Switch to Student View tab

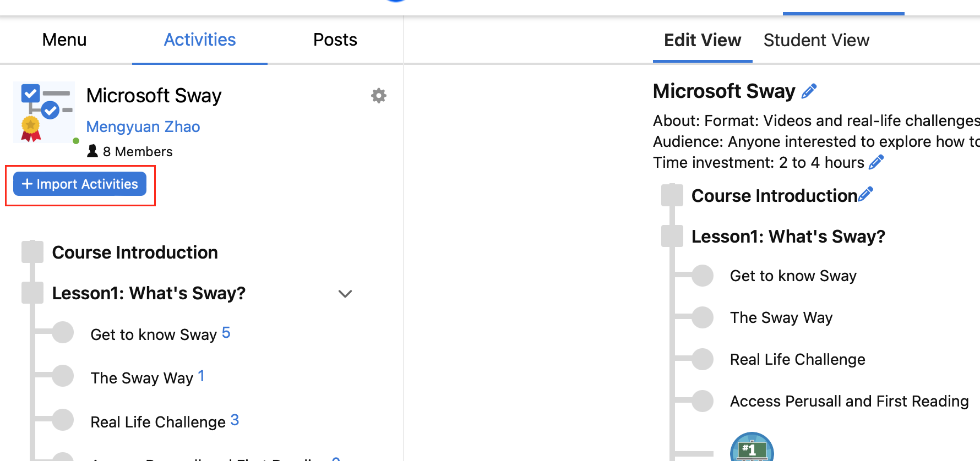pyautogui.click(x=816, y=40)
